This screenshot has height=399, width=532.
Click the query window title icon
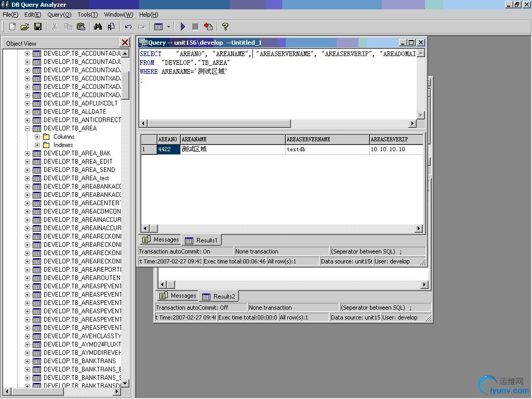click(x=143, y=43)
